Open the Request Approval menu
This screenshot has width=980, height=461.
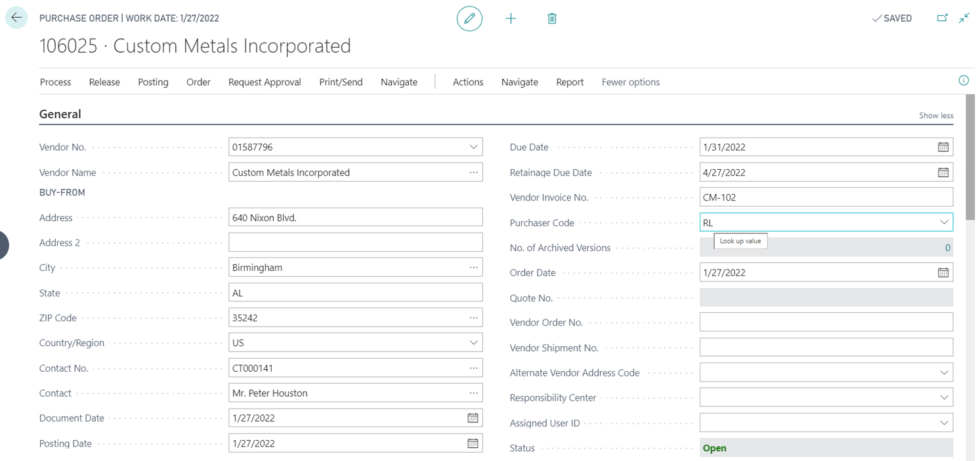[265, 82]
